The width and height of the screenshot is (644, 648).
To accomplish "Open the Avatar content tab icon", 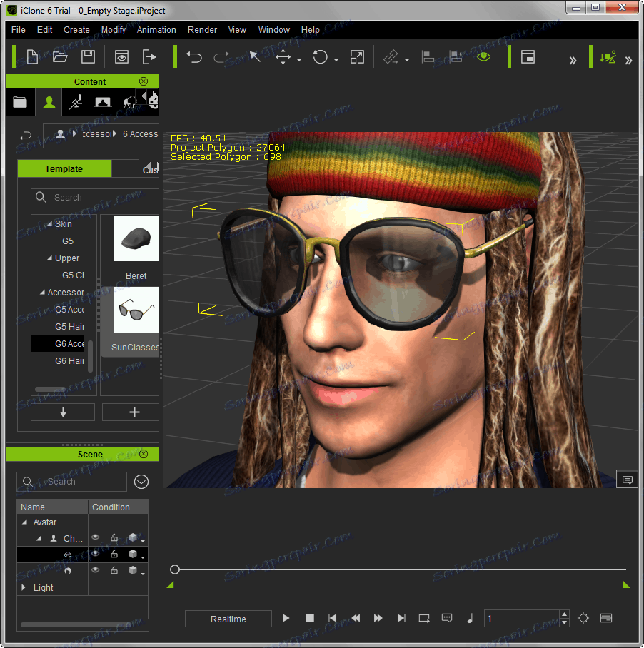I will (49, 103).
